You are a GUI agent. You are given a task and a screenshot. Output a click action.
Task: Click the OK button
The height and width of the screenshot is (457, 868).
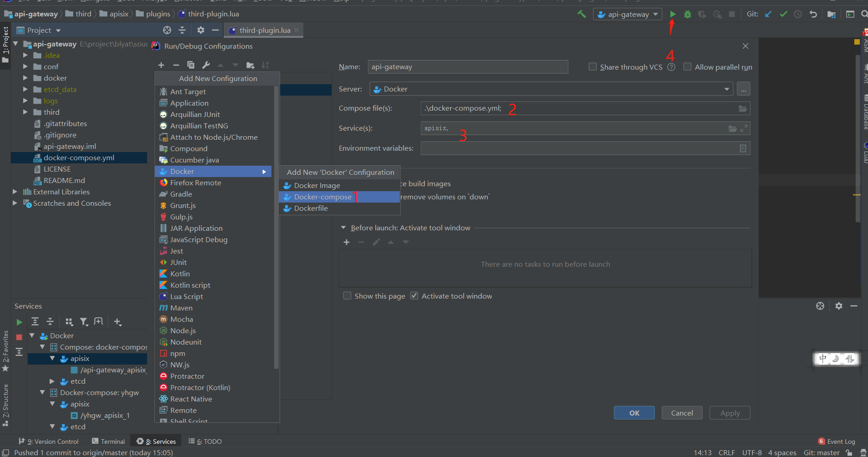pyautogui.click(x=634, y=413)
